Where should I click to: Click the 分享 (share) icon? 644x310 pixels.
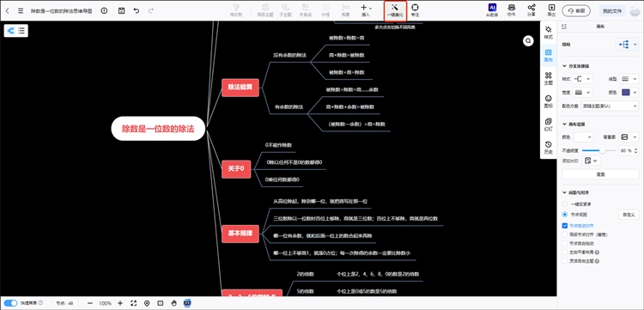point(531,10)
